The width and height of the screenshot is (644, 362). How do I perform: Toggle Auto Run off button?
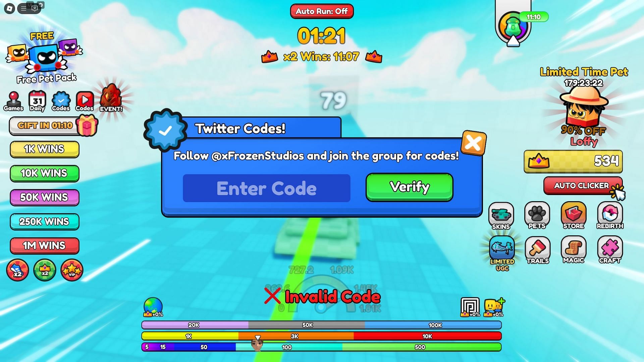tap(322, 11)
